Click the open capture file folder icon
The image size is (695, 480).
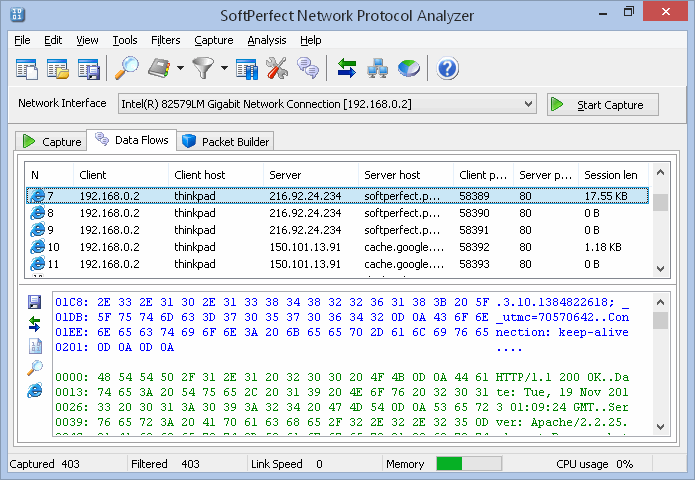(x=58, y=69)
